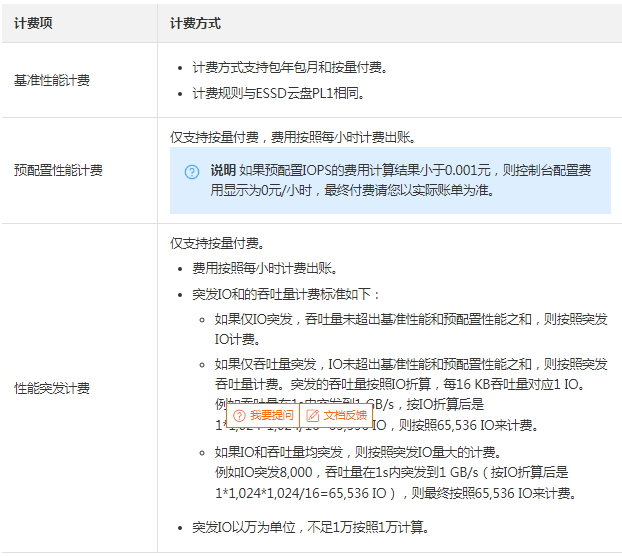Click text 每16 KB吞吐量对应1 IO
Screen dimensions: 622x556
point(514,384)
